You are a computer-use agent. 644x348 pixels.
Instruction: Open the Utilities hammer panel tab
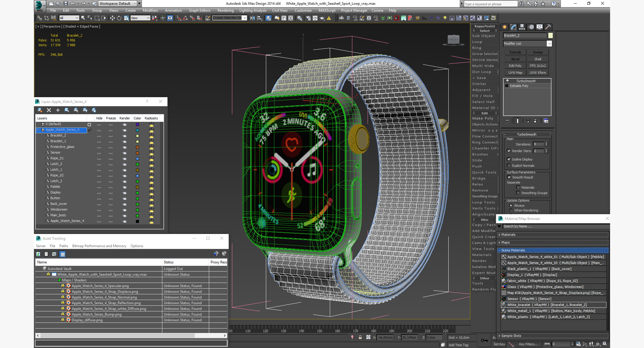tap(548, 27)
